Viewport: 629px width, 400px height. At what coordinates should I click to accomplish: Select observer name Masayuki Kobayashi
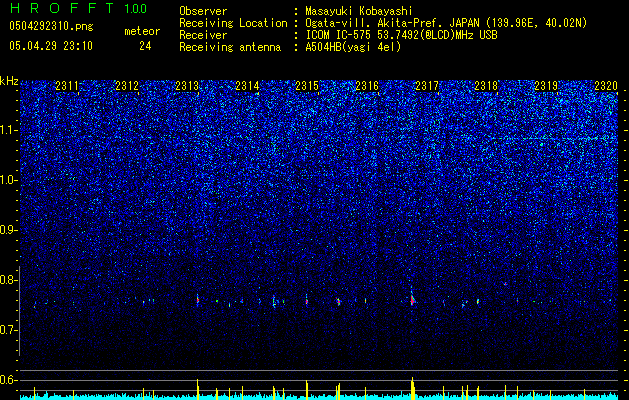(358, 11)
